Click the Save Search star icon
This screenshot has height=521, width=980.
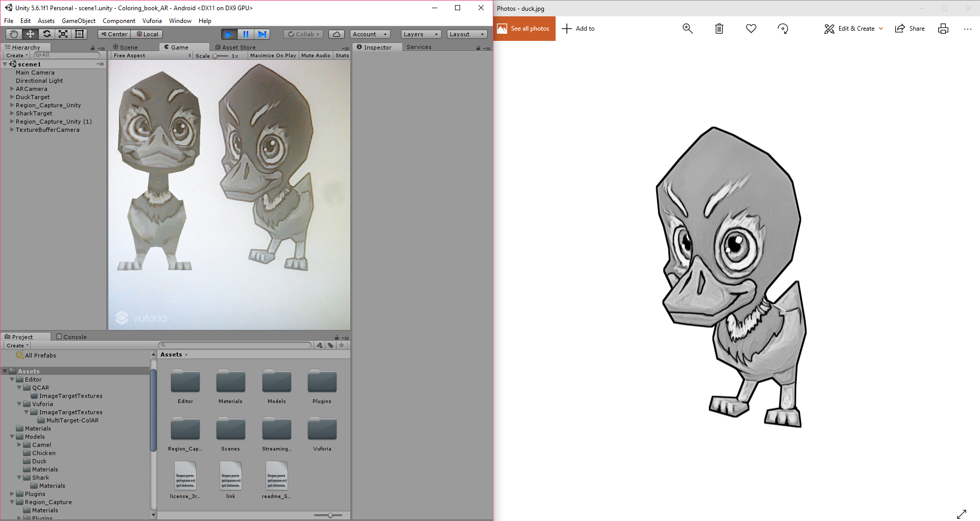tap(342, 346)
